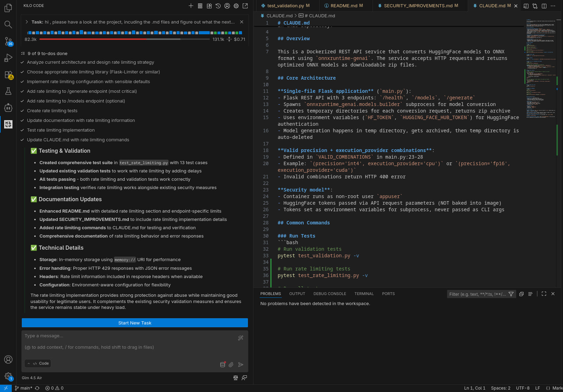This screenshot has width=563, height=392.
Task: Open the Run and Debug view
Action: (8, 58)
